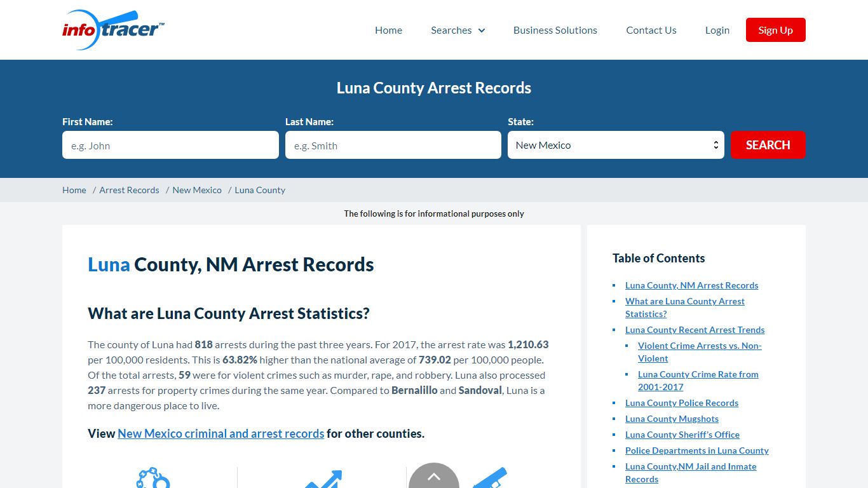Image resolution: width=868 pixels, height=488 pixels.
Task: Jump to Luna County Sheriff's Office
Action: click(682, 435)
